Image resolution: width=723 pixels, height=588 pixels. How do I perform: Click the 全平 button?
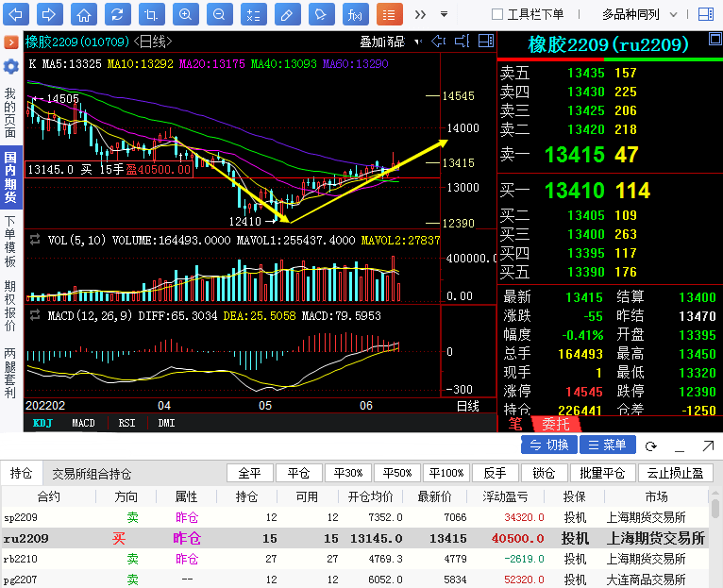pos(250,474)
